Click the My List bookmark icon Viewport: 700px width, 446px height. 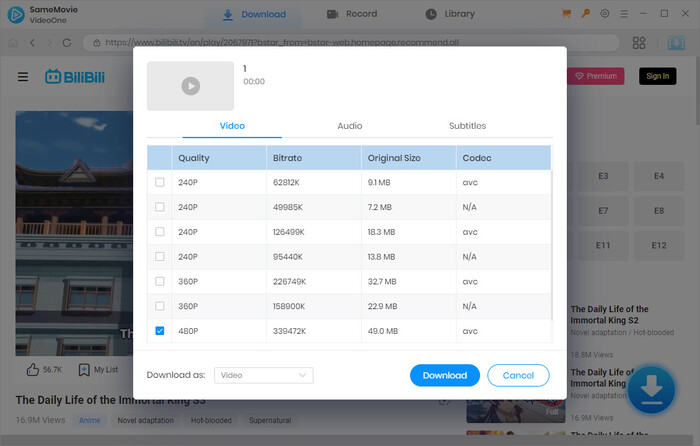(x=84, y=369)
